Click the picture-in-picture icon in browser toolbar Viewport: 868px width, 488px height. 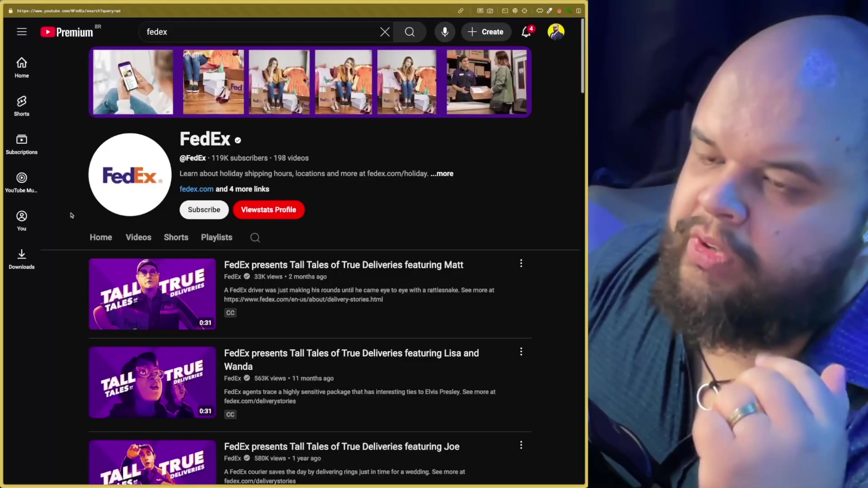pyautogui.click(x=480, y=11)
